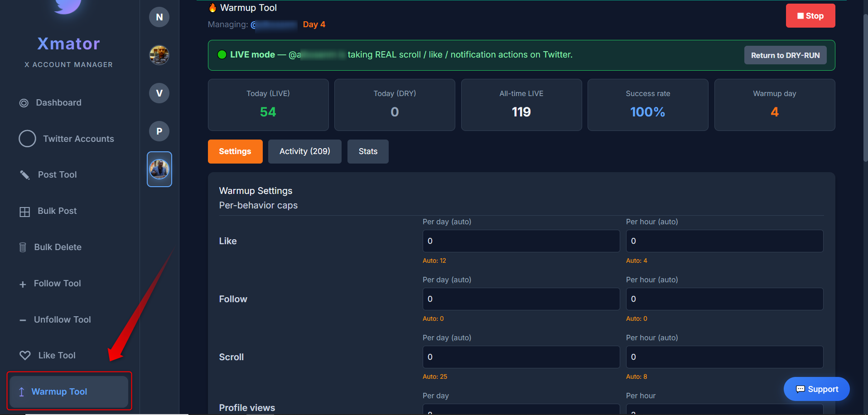Viewport: 868px width, 415px height.
Task: Click the "Scroll" behavior row label
Action: [x=231, y=357]
